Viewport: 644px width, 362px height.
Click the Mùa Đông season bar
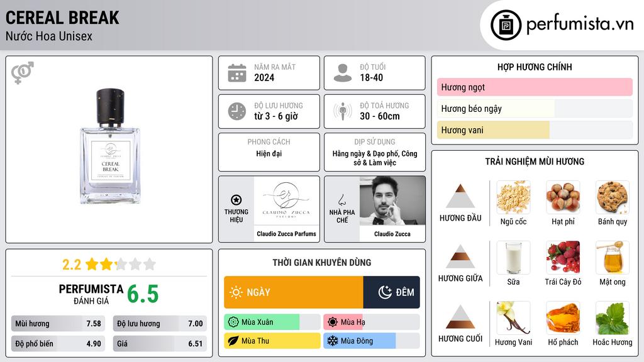point(371,341)
